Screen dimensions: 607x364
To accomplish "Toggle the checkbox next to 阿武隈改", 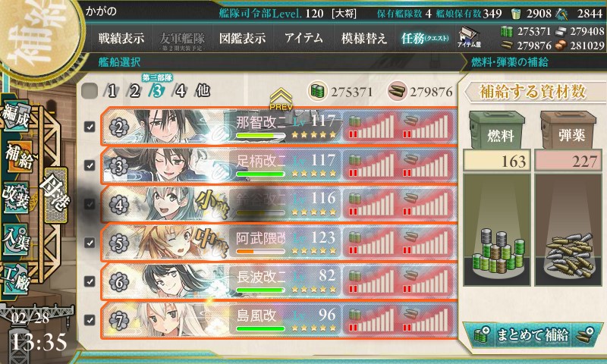I will coord(90,243).
